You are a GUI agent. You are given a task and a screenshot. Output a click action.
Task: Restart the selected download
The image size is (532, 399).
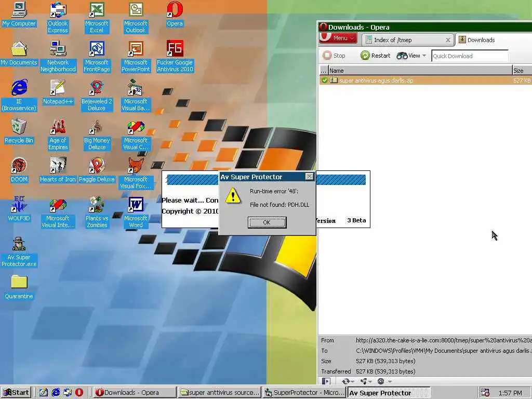click(x=375, y=56)
